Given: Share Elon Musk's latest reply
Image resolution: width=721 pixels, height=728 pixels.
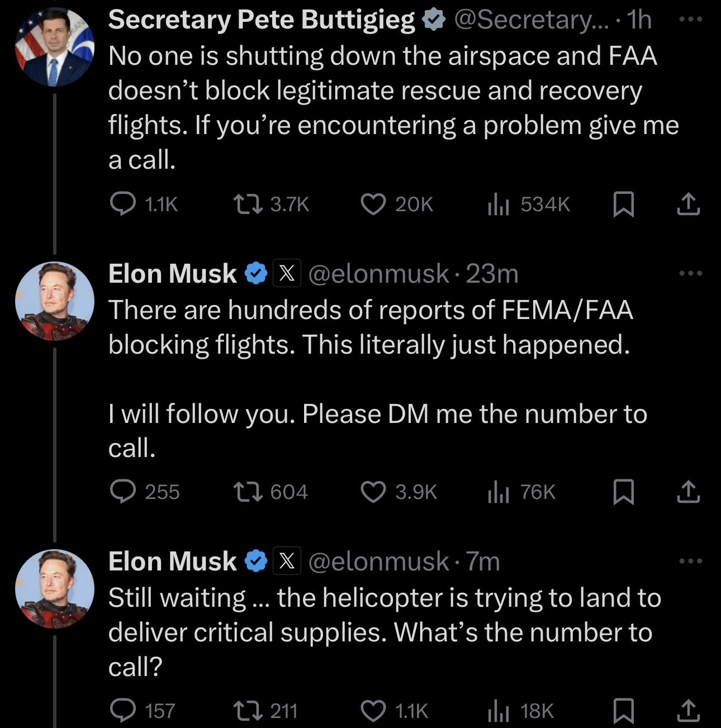Looking at the screenshot, I should coord(687,711).
